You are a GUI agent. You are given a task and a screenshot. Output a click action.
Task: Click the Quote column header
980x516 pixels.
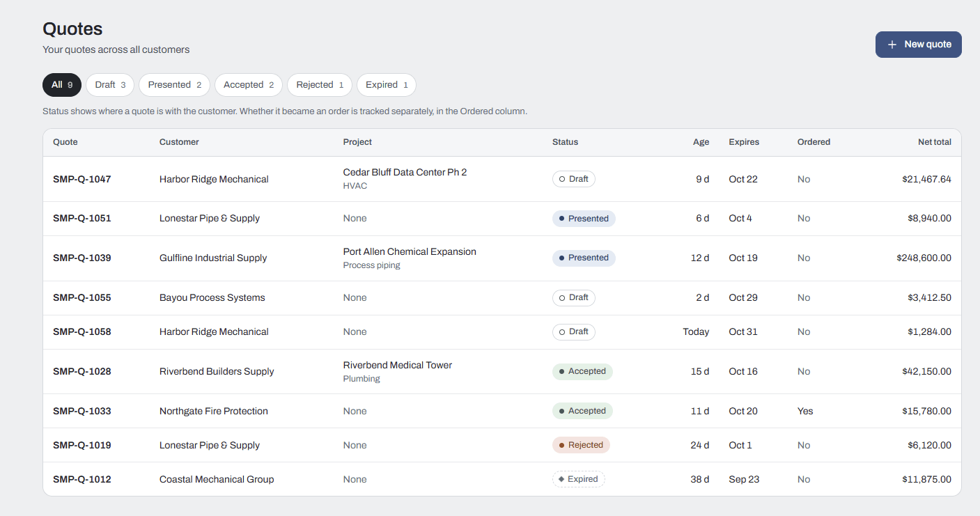tap(65, 142)
